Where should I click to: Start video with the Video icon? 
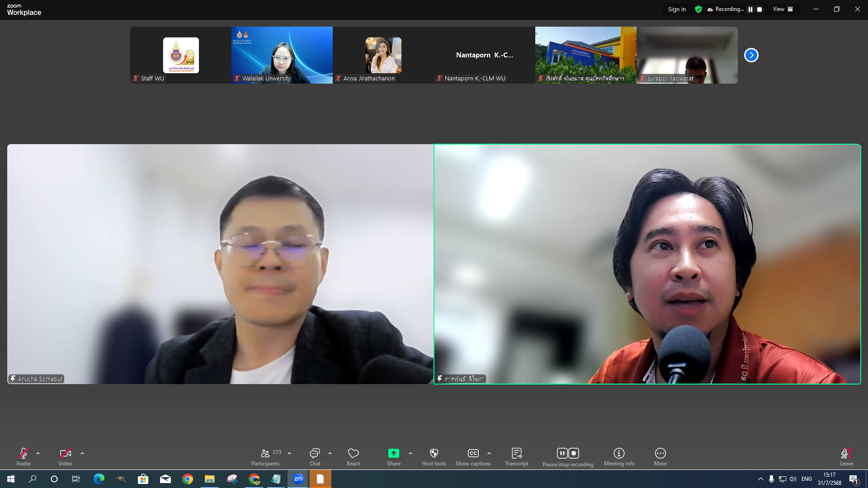pos(65,453)
